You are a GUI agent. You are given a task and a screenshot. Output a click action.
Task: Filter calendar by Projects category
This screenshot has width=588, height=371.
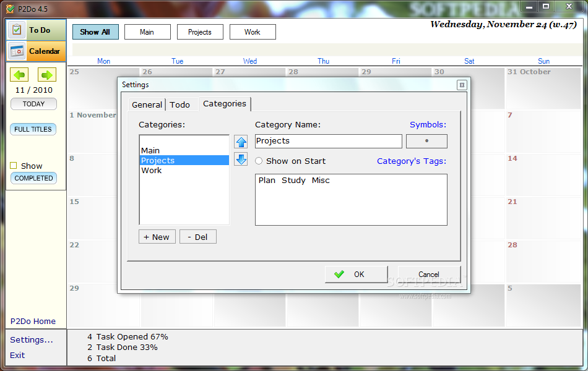[200, 32]
